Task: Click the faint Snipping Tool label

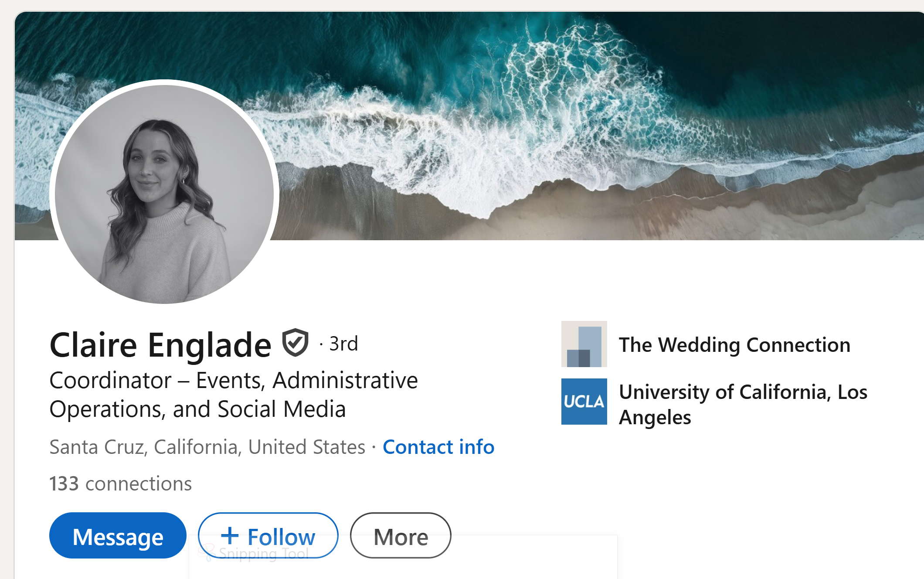Action: (x=264, y=553)
